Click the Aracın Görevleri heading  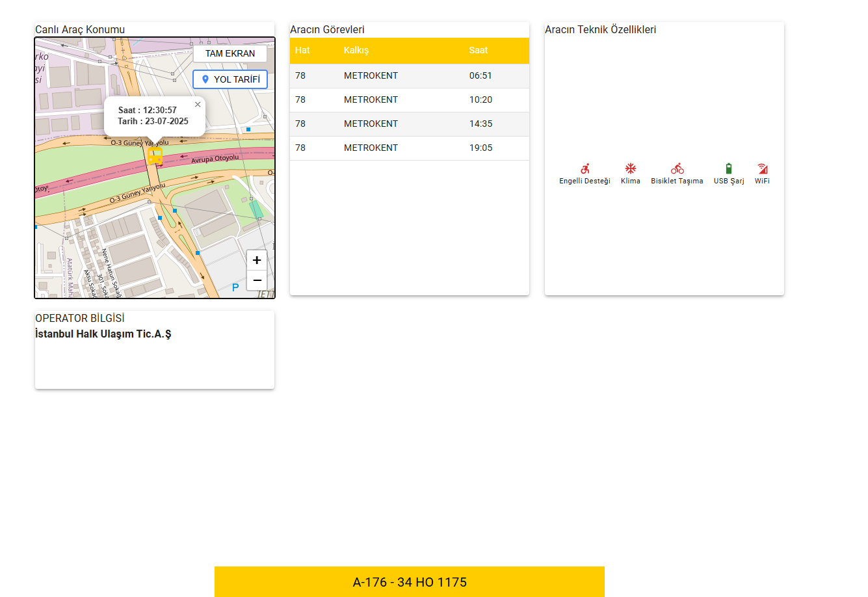[327, 29]
